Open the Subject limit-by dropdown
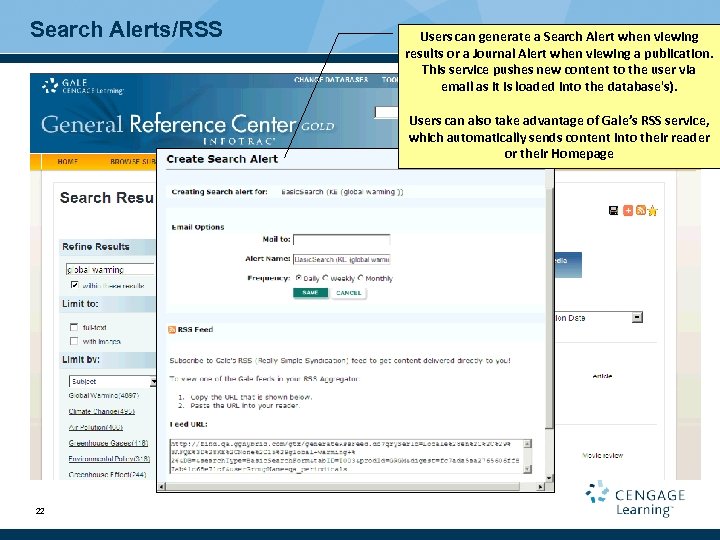720x540 pixels. [x=112, y=381]
